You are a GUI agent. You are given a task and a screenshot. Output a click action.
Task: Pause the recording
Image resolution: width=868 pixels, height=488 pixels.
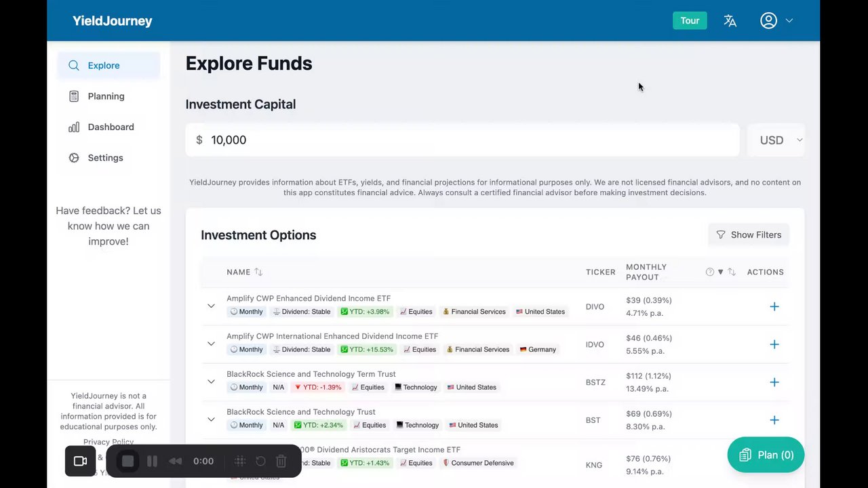(152, 461)
